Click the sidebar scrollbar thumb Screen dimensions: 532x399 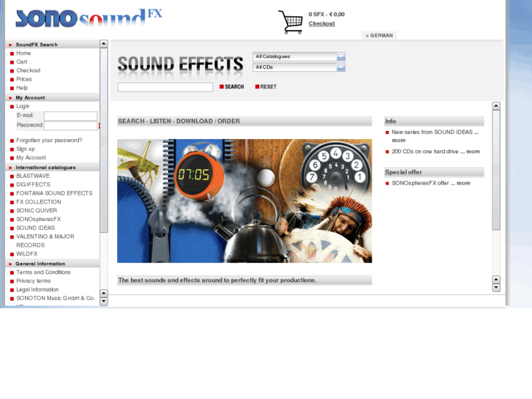(x=104, y=141)
